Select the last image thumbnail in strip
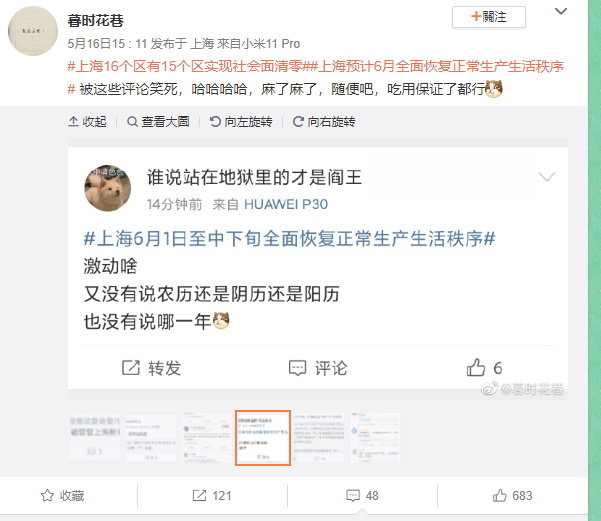Image resolution: width=601 pixels, height=521 pixels. [x=374, y=437]
